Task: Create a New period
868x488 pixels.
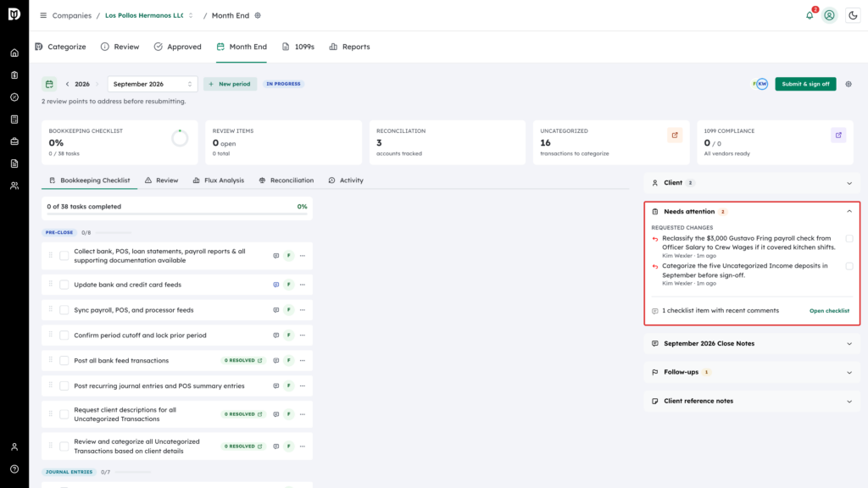Action: (230, 84)
